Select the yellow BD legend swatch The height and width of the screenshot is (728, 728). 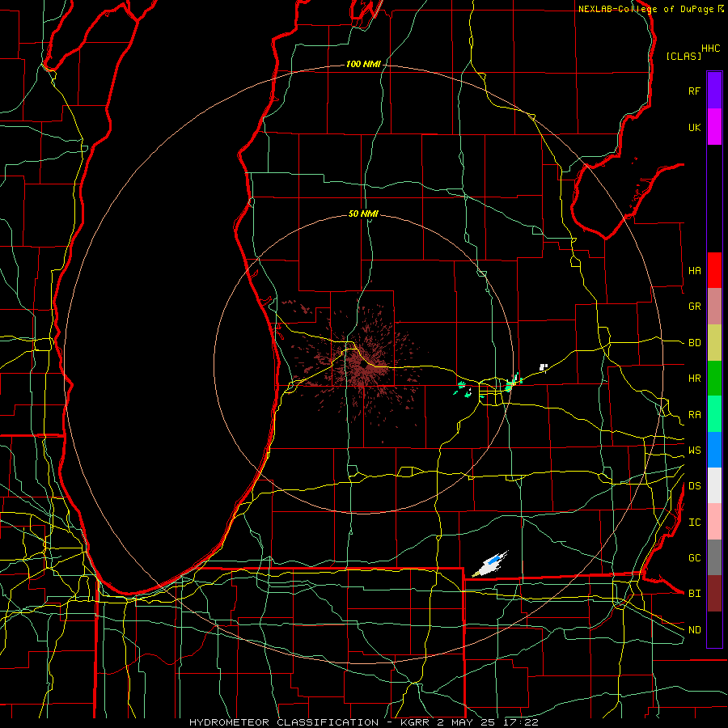(x=714, y=343)
